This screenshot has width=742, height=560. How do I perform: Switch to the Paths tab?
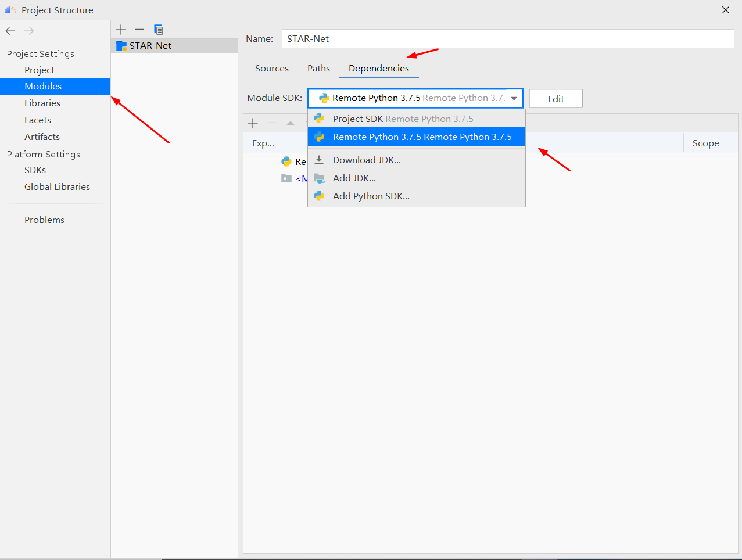318,68
